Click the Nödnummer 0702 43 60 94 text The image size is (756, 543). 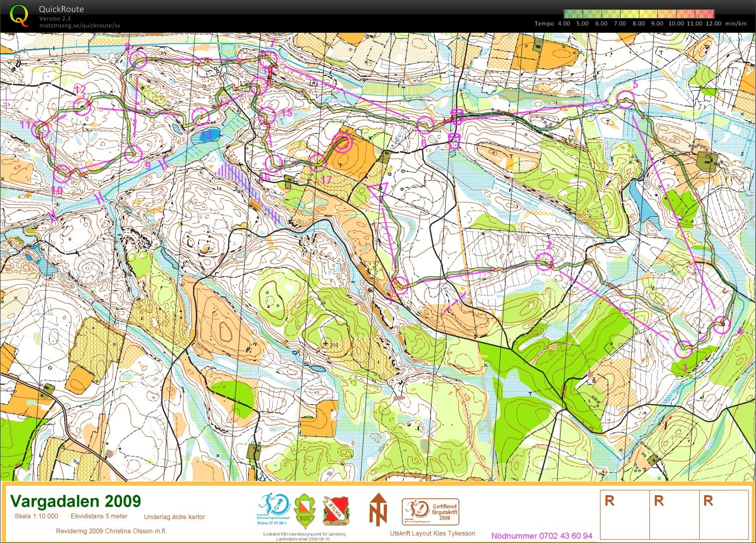[542, 536]
